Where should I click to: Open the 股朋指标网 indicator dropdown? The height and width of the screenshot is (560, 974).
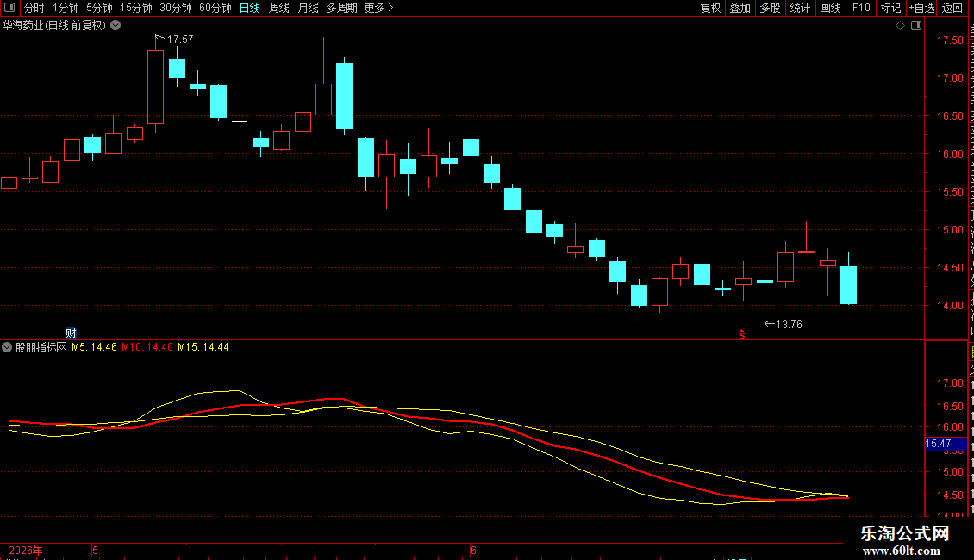pyautogui.click(x=7, y=348)
